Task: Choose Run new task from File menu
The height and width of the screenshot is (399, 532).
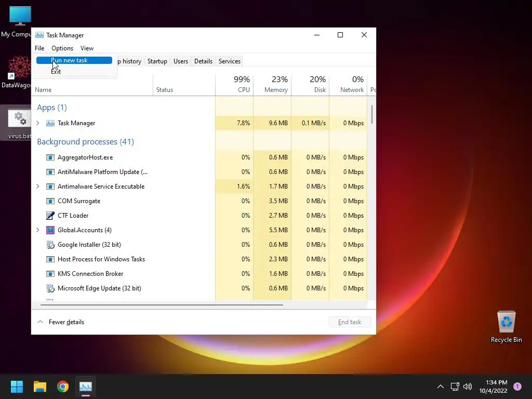Action: pyautogui.click(x=74, y=60)
